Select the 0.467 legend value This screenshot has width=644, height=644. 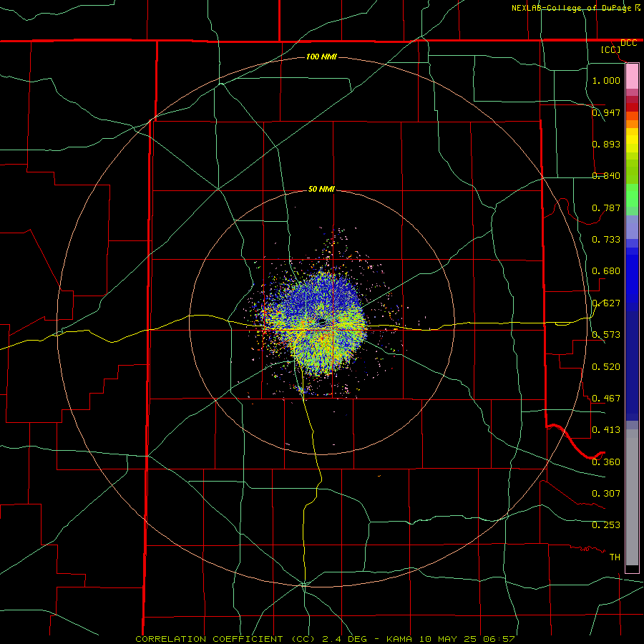tap(606, 399)
